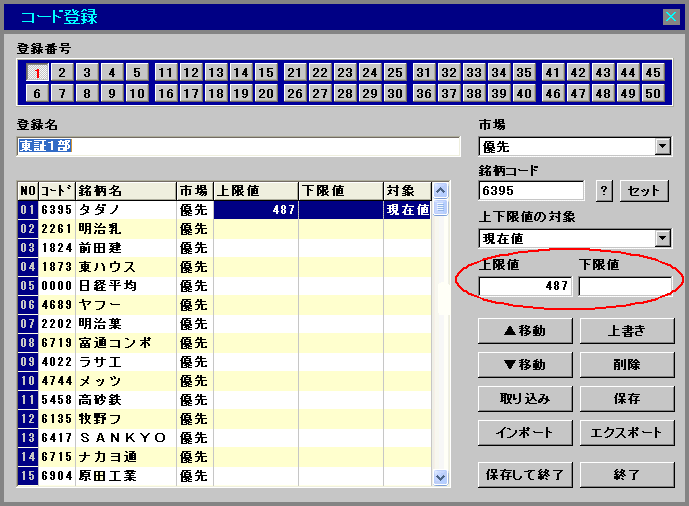
Task: Select row 09 ラサ工
Action: [x=224, y=362]
